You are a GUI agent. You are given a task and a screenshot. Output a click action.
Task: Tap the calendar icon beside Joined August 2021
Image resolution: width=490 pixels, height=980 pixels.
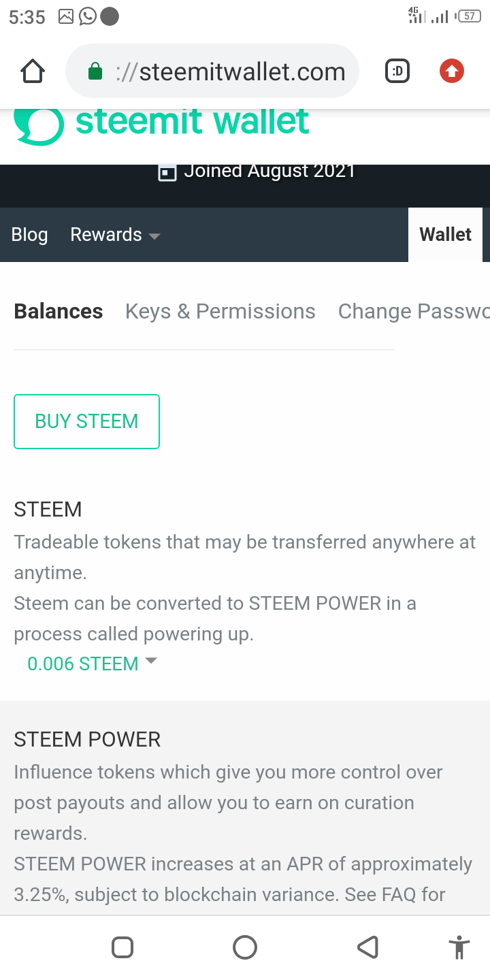coord(167,172)
